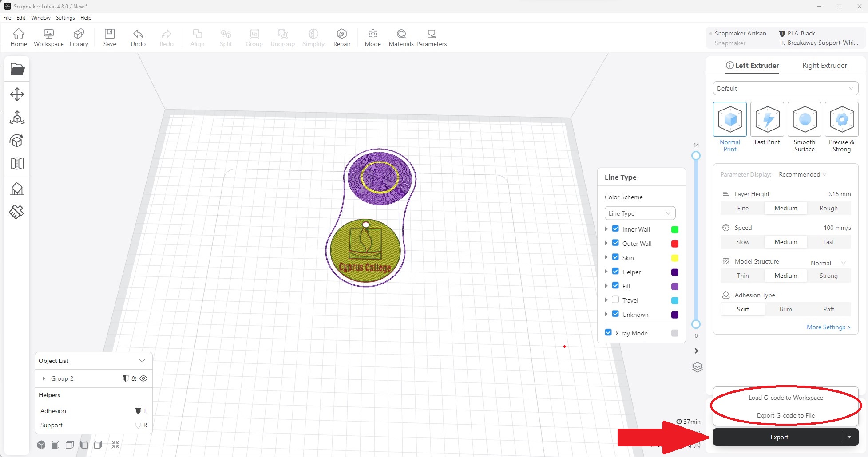Open the Workspace view
The width and height of the screenshot is (868, 457).
48,38
